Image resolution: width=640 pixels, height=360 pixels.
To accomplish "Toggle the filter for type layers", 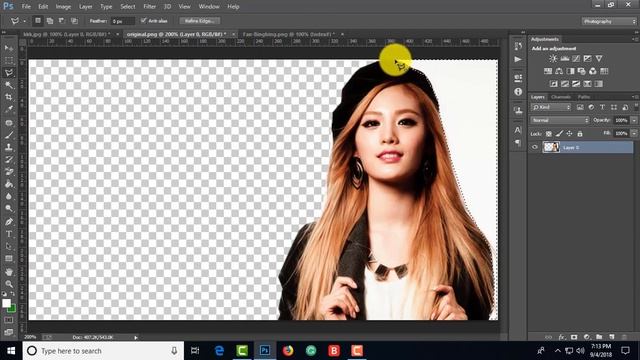I will pos(602,107).
